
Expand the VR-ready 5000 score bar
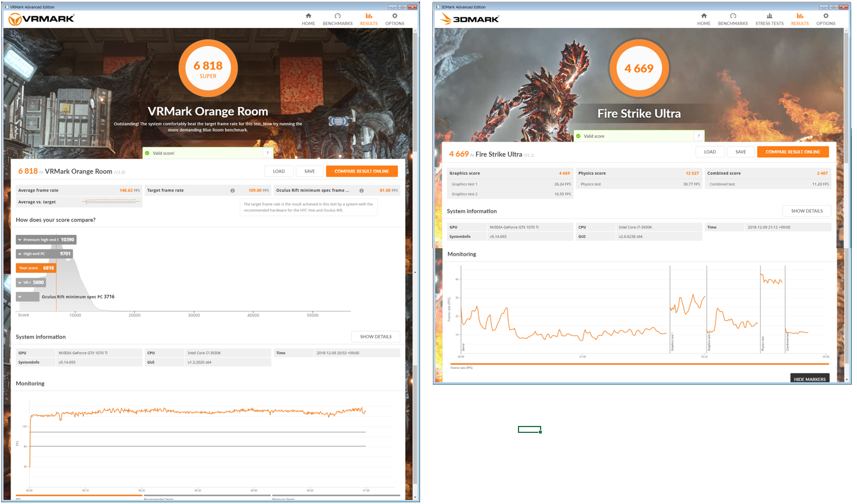[31, 283]
